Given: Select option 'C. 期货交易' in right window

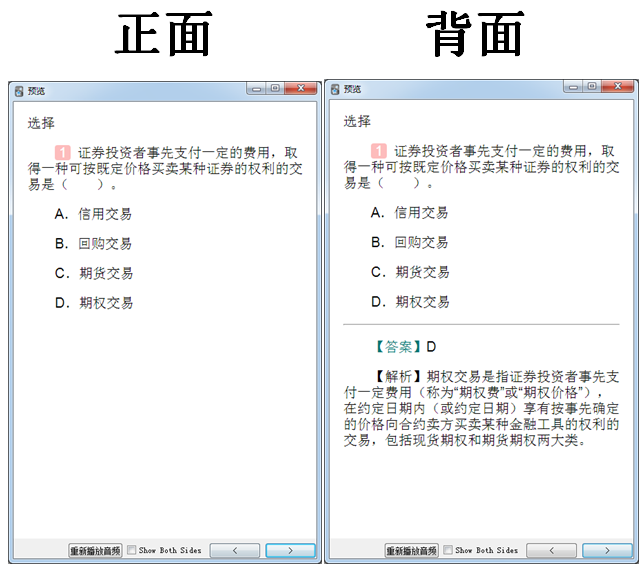Looking at the screenshot, I should point(410,272).
